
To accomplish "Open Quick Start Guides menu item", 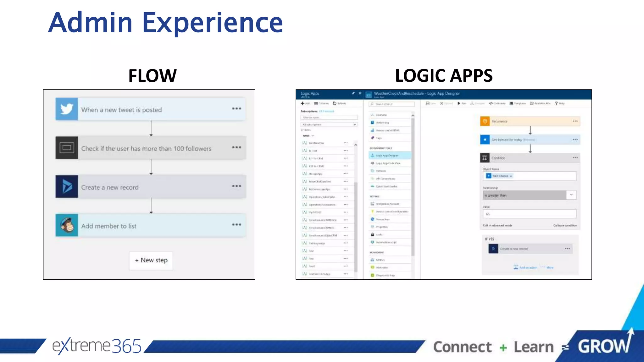I will pos(390,186).
